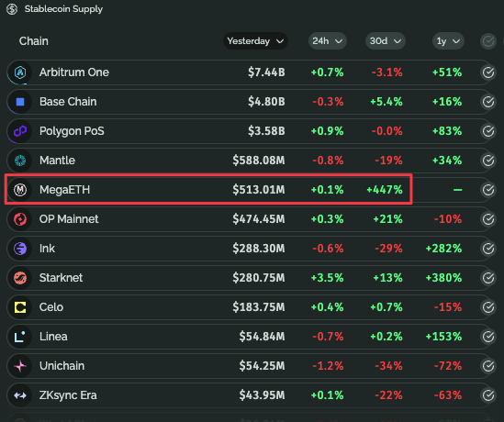Click the $513.01M supply value

click(259, 190)
